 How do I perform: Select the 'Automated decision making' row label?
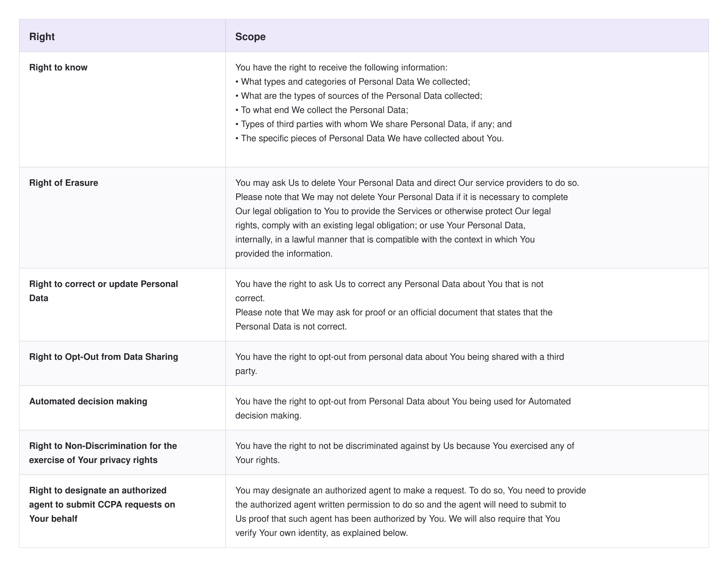click(x=88, y=401)
